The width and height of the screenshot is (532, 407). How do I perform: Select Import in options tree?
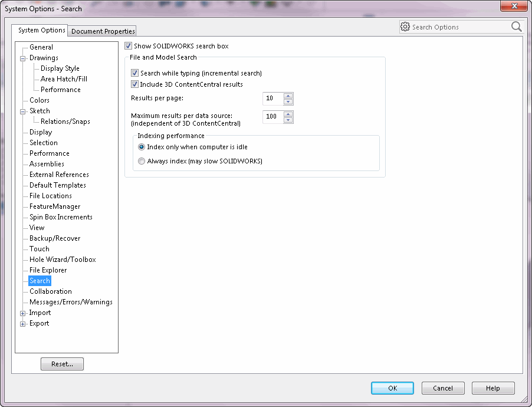40,313
